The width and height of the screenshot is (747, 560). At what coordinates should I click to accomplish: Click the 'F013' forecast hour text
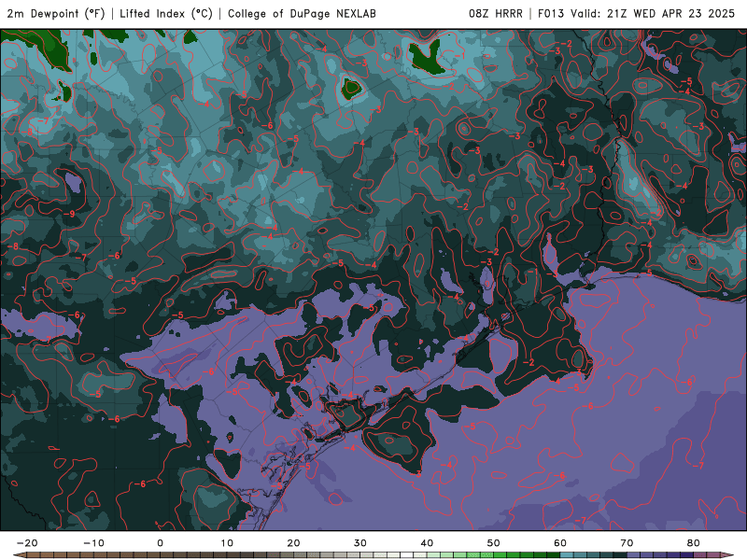[551, 13]
